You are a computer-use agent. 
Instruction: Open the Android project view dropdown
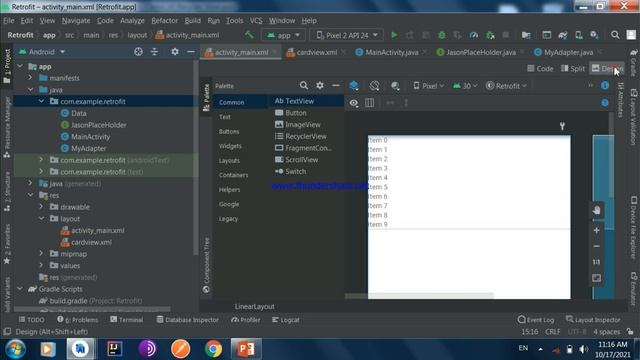pos(42,52)
